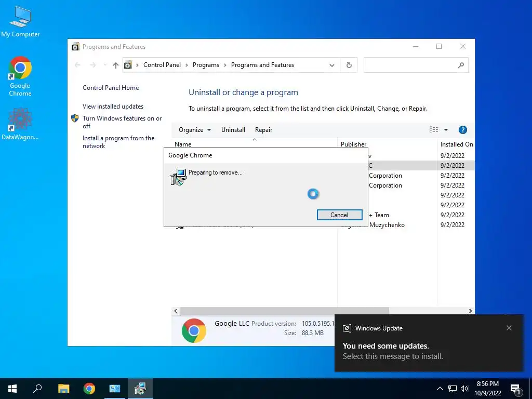The width and height of the screenshot is (532, 399).
Task: Open Google Chrome from the taskbar
Action: pos(89,389)
